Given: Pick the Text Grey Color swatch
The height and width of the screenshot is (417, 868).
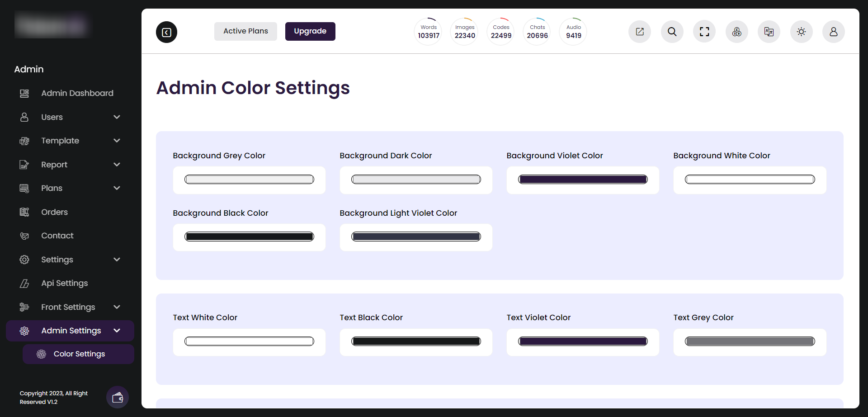Looking at the screenshot, I should click(x=750, y=341).
